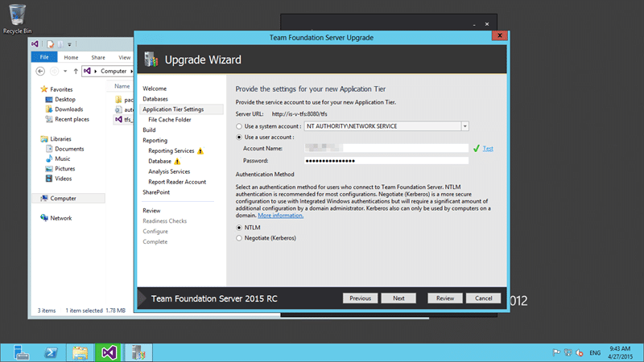Image resolution: width=644 pixels, height=362 pixels.
Task: Click the ENG language indicator
Action: coord(595,352)
